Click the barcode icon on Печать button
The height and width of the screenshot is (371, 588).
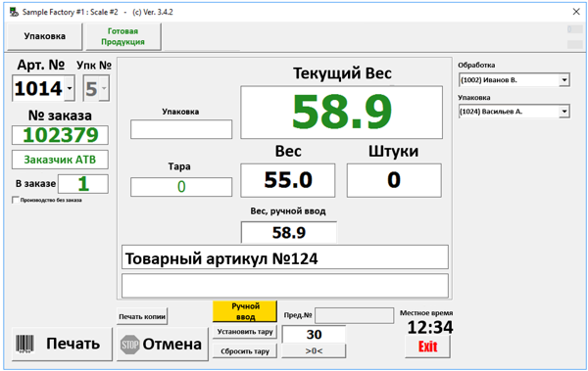click(x=24, y=344)
